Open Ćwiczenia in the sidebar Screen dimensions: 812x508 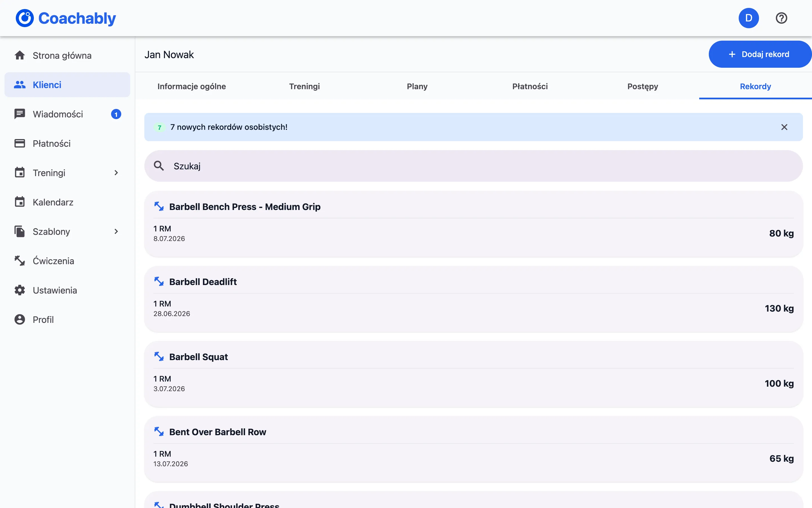point(67,261)
